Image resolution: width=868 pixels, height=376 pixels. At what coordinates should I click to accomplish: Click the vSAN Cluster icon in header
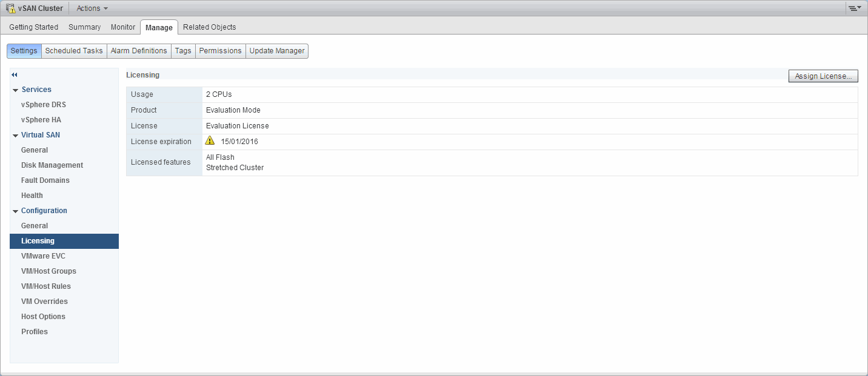(x=10, y=8)
